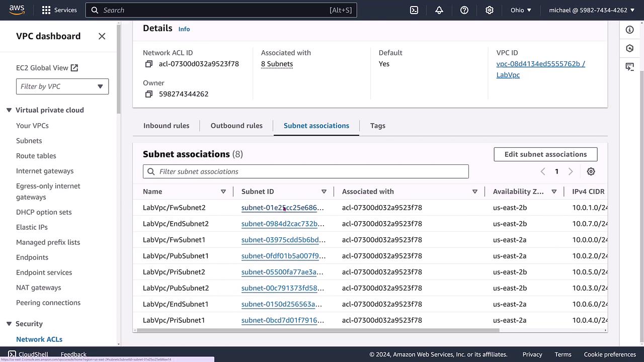Viewport: 644px width, 362px height.
Task: Click the help question mark icon
Action: tap(464, 10)
